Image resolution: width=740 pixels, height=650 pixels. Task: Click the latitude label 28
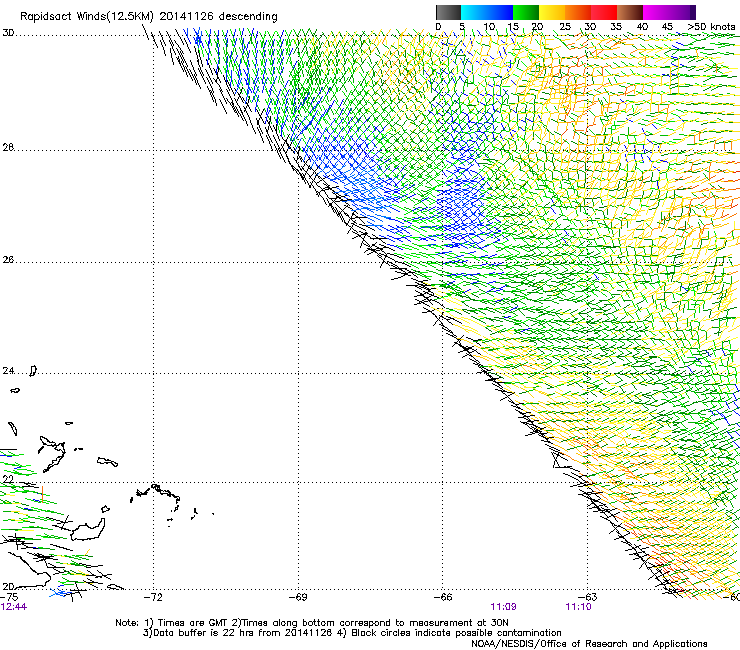8,147
